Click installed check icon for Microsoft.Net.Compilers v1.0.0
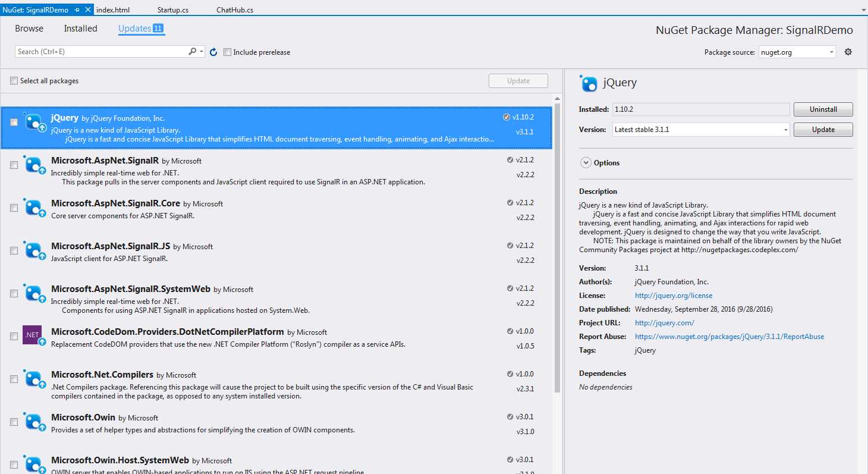The height and width of the screenshot is (474, 868). click(x=510, y=374)
